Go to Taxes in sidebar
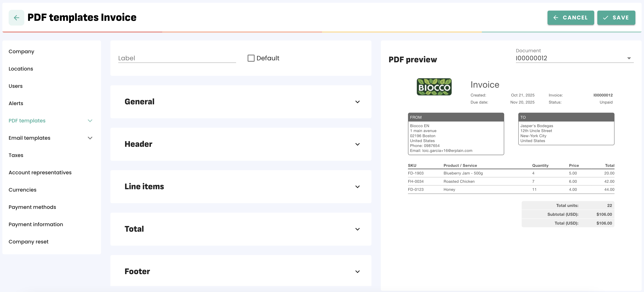 pyautogui.click(x=16, y=155)
